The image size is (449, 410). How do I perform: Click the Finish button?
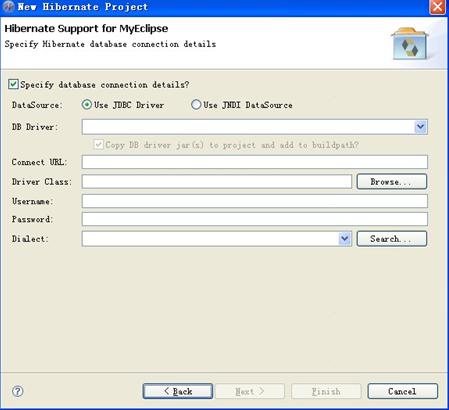tap(326, 391)
